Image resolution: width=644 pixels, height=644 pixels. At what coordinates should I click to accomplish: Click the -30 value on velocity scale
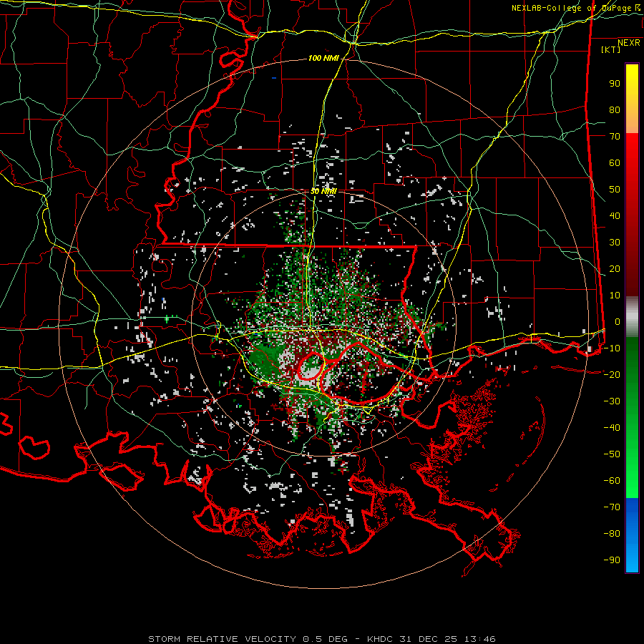click(x=612, y=401)
